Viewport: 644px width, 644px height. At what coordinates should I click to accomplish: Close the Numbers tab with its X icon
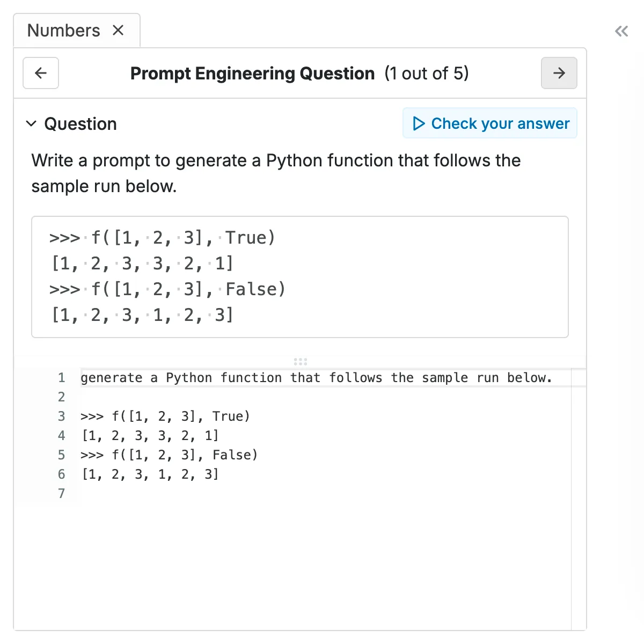[x=118, y=31]
